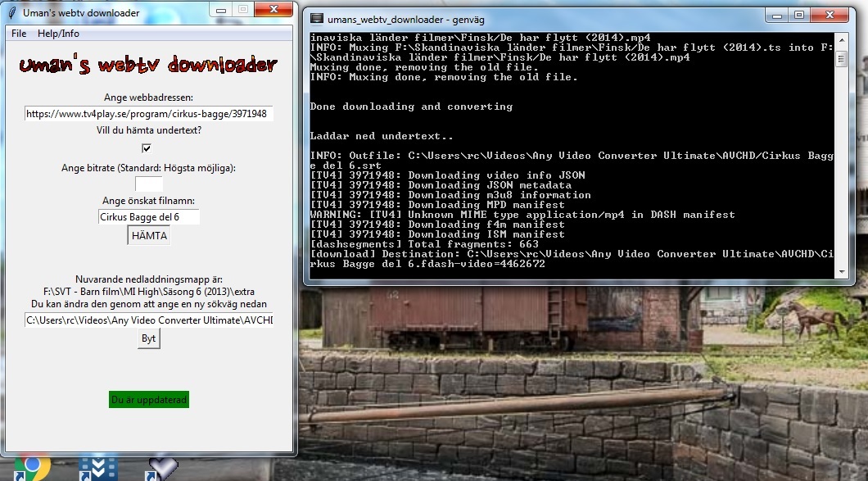Close the Uman's webtv downloader window
Viewport: 868px width, 481px height.
click(274, 9)
